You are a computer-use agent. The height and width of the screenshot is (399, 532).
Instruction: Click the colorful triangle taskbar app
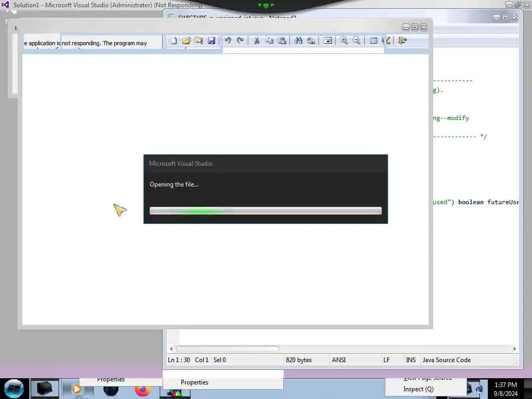coord(175,393)
